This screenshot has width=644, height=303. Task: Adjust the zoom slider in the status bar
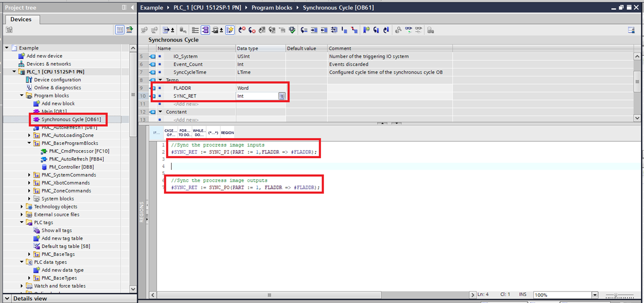click(x=616, y=295)
